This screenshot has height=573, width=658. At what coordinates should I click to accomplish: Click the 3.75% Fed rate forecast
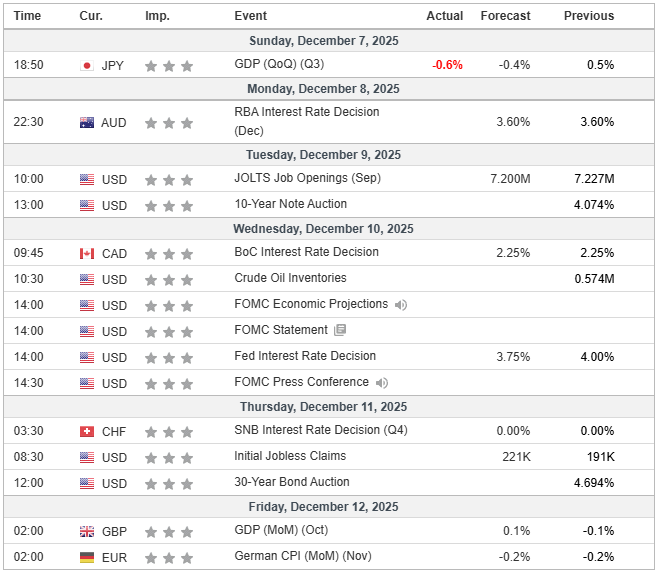pos(513,357)
